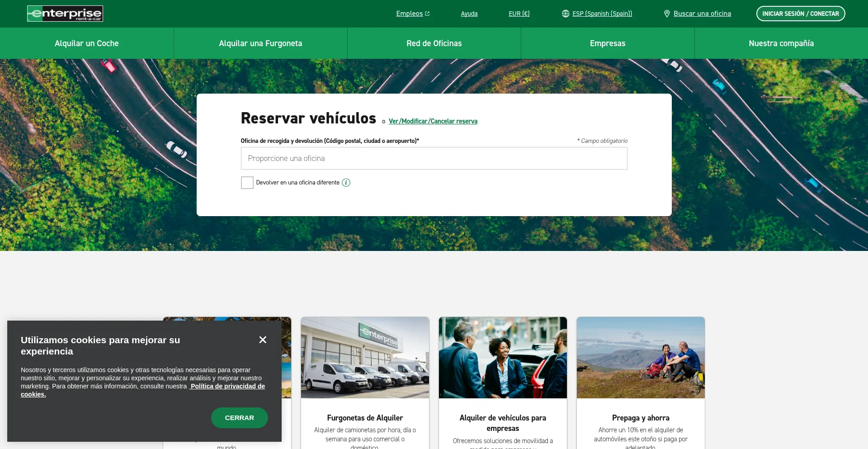Click the 'Proporcione una oficina' input field

[434, 158]
